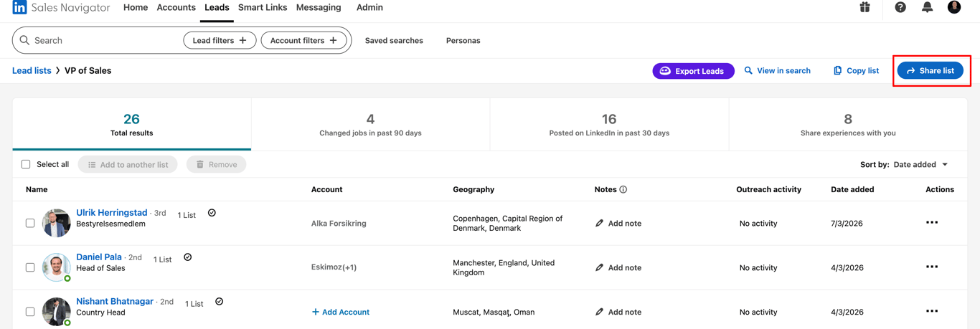Expand Account filters

coord(303,40)
